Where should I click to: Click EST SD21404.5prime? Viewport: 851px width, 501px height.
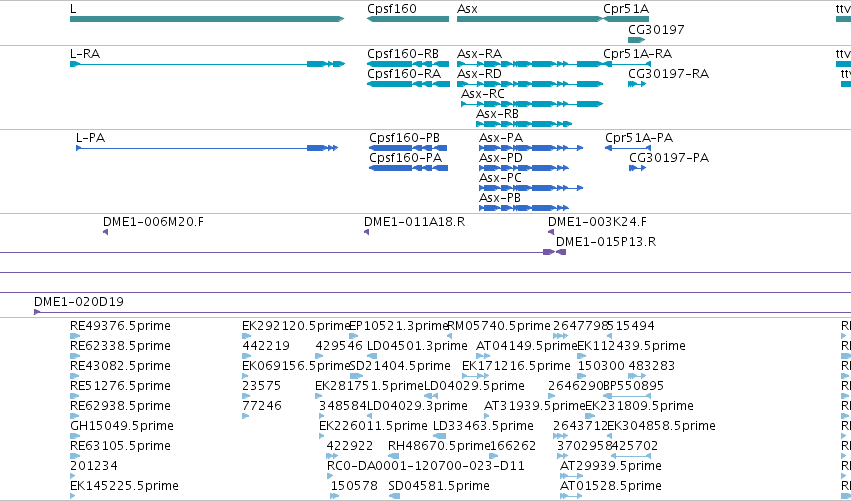(x=357, y=376)
